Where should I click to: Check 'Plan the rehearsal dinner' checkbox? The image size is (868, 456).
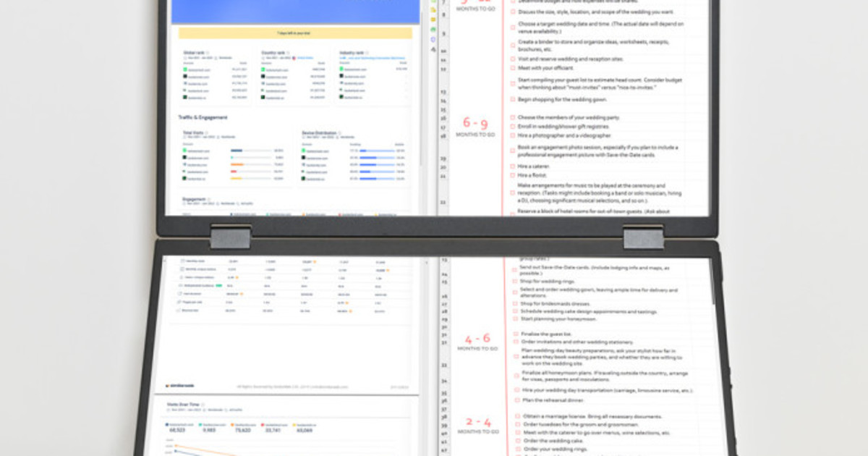516,400
